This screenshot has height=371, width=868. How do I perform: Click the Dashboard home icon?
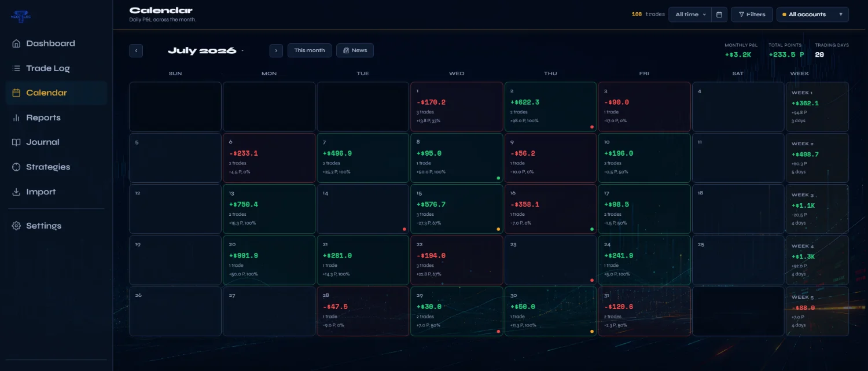tap(16, 43)
